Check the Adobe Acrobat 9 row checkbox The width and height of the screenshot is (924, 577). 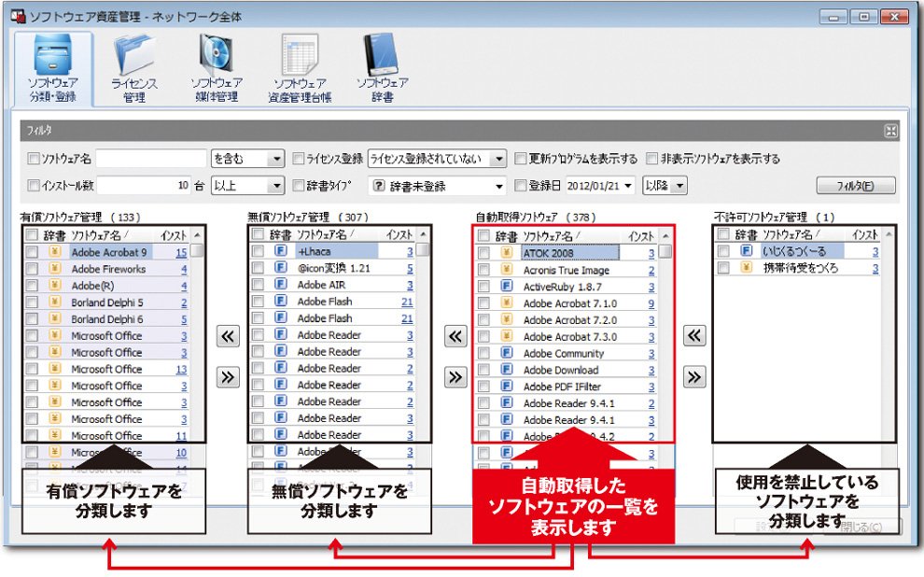pyautogui.click(x=32, y=252)
